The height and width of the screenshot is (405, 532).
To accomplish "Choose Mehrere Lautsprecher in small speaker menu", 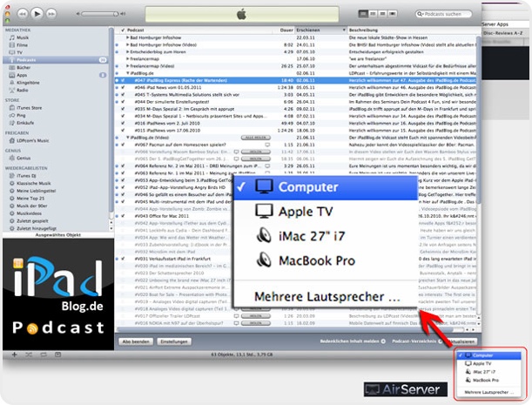I will click(x=489, y=393).
